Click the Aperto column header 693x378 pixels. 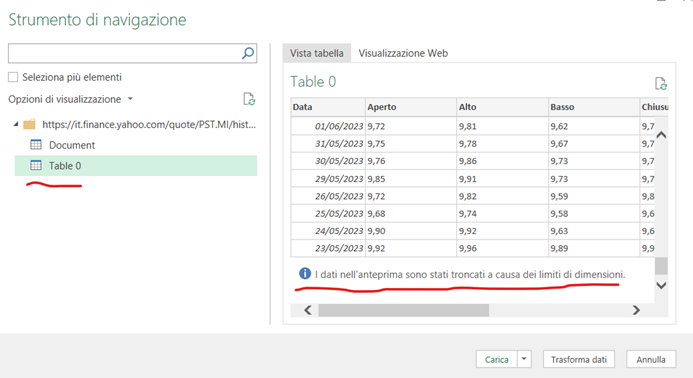tap(411, 107)
